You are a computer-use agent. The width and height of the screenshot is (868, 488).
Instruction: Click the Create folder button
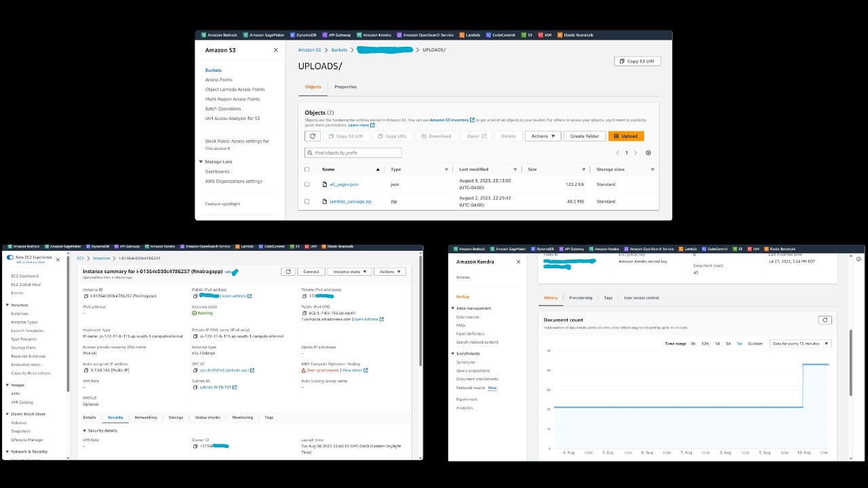tap(585, 136)
